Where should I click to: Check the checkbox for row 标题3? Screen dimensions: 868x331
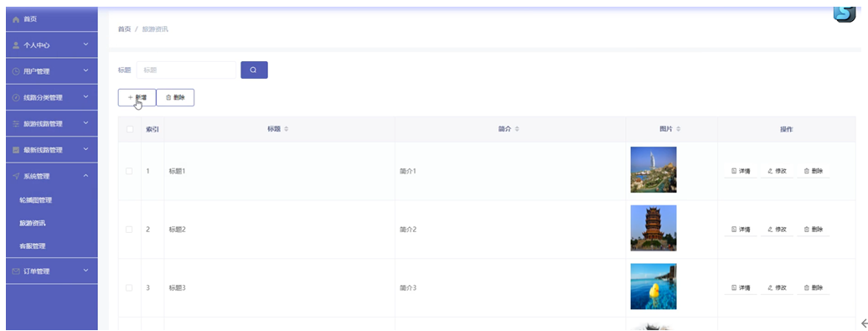(130, 287)
